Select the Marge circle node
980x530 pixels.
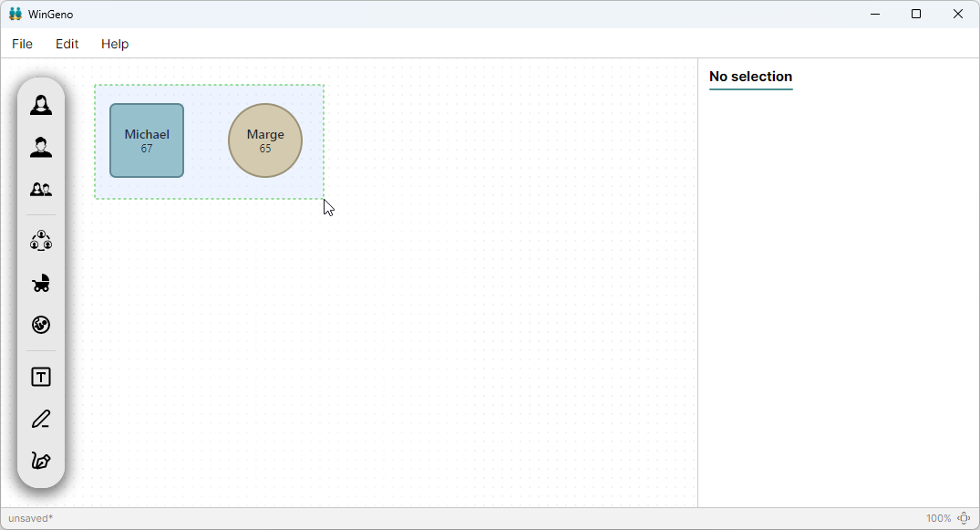coord(265,140)
